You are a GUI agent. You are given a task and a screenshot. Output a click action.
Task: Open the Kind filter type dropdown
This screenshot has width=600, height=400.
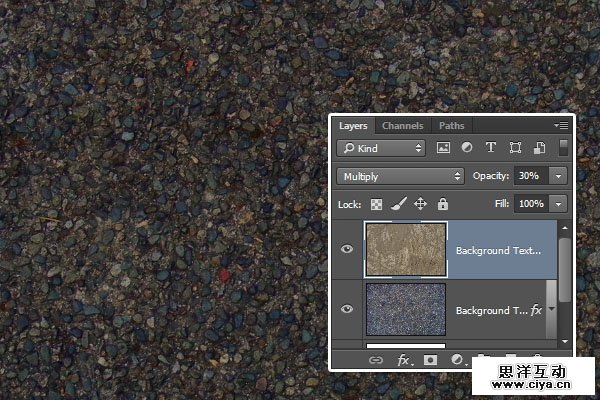coord(381,148)
